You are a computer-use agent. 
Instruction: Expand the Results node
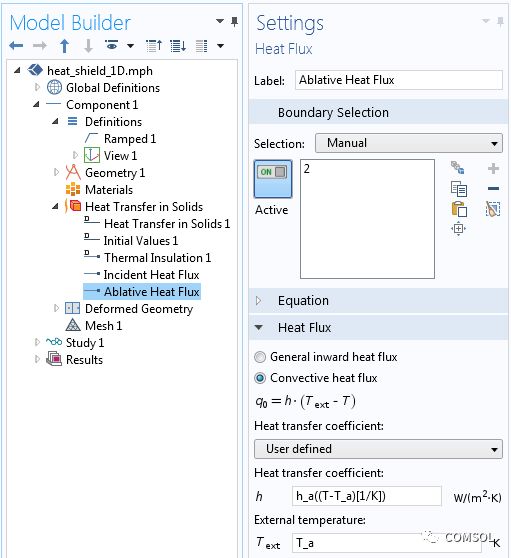37,359
